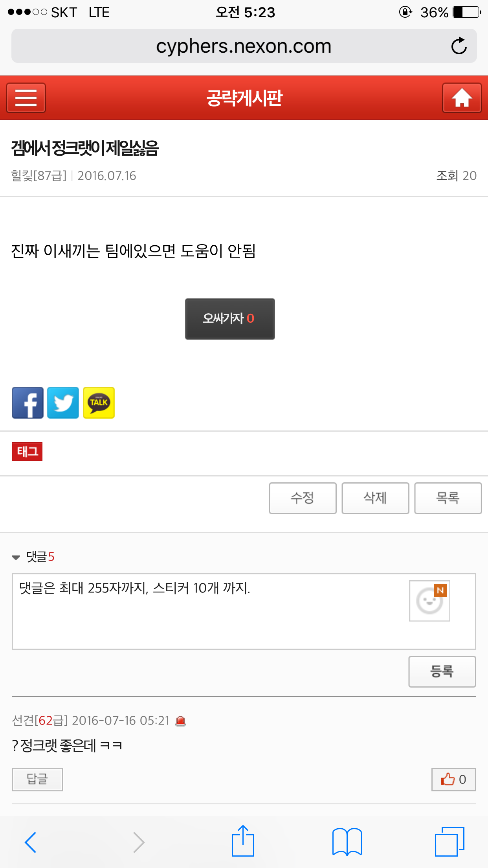488x868 pixels.
Task: Open Safari bookmarks icon
Action: (x=347, y=842)
